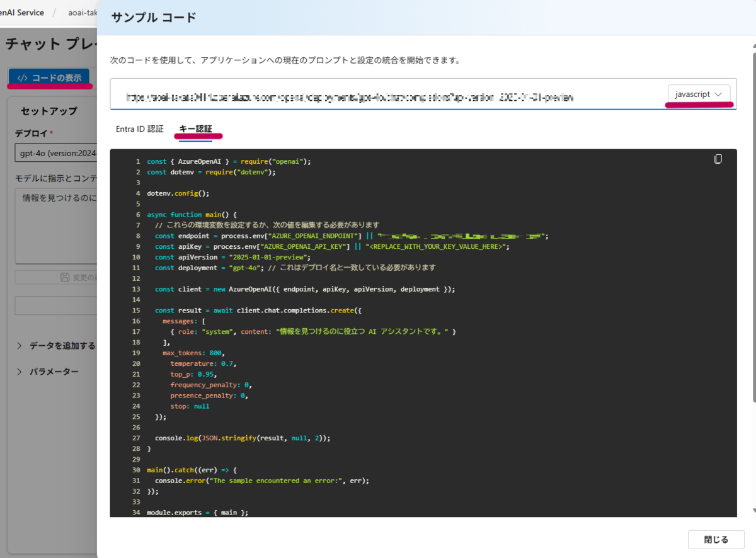Image resolution: width=756 pixels, height=558 pixels.
Task: Click the async function main() line
Action: tap(192, 215)
